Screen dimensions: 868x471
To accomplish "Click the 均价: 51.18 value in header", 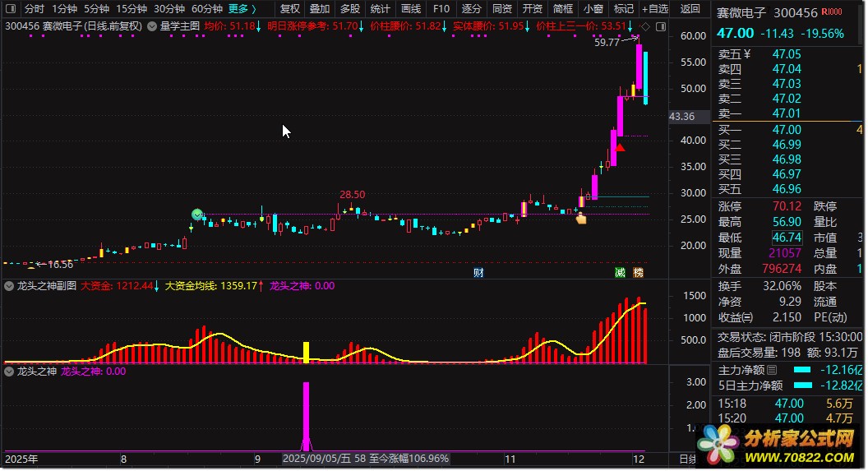I will click(233, 26).
